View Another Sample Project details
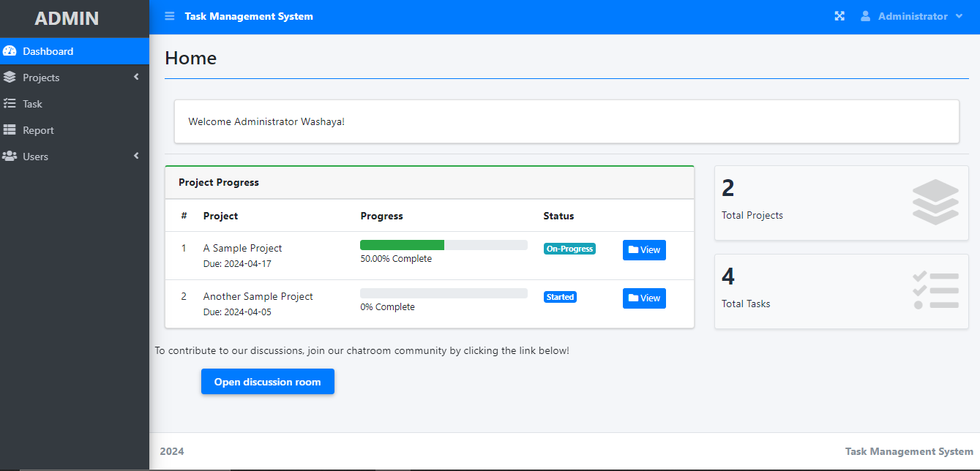The height and width of the screenshot is (471, 980). pos(644,298)
